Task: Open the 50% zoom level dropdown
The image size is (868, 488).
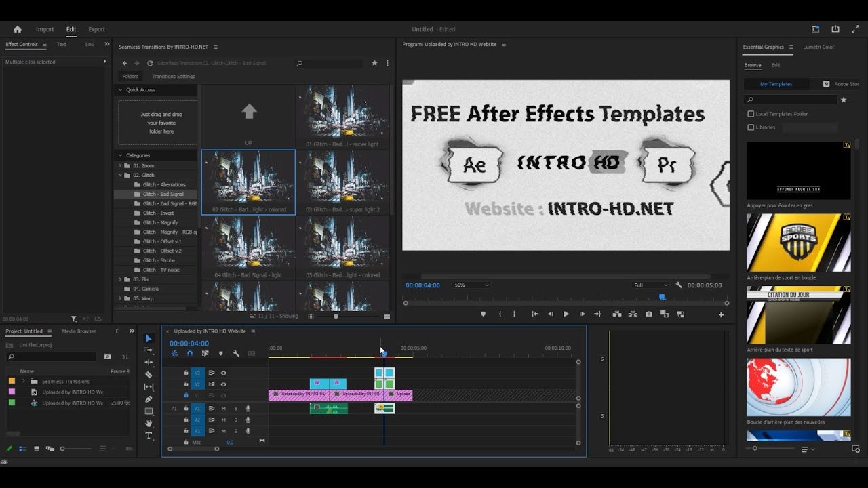Action: (x=471, y=285)
